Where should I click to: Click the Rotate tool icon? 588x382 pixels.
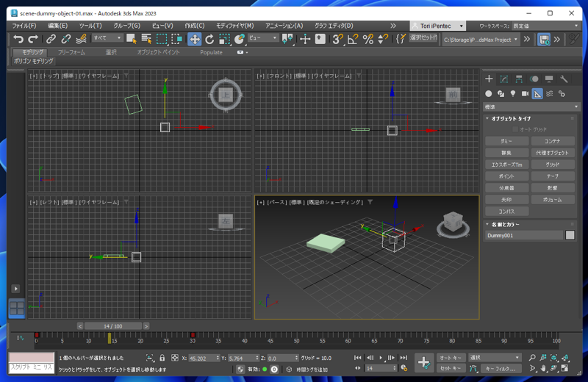(209, 39)
